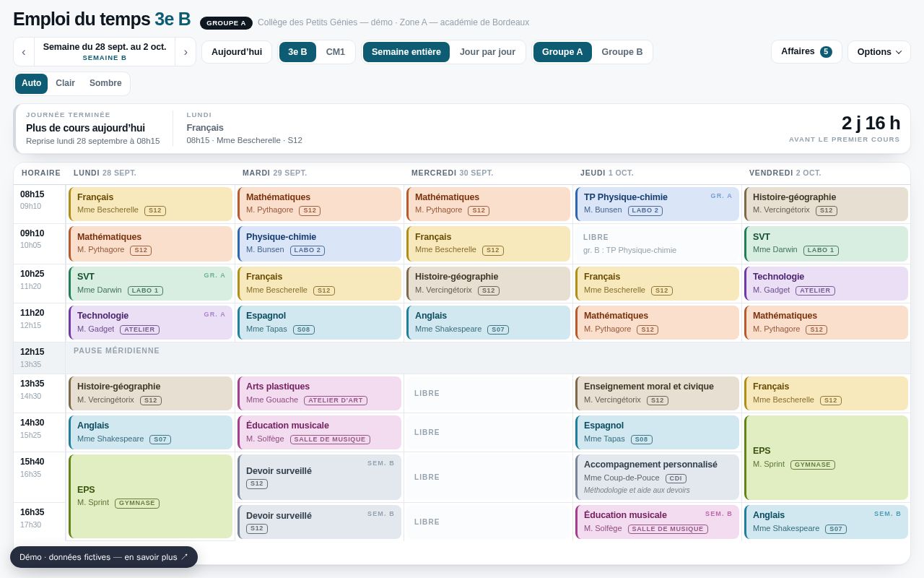Open Tuesday 15h40 Devoir surveillé card

click(x=319, y=478)
